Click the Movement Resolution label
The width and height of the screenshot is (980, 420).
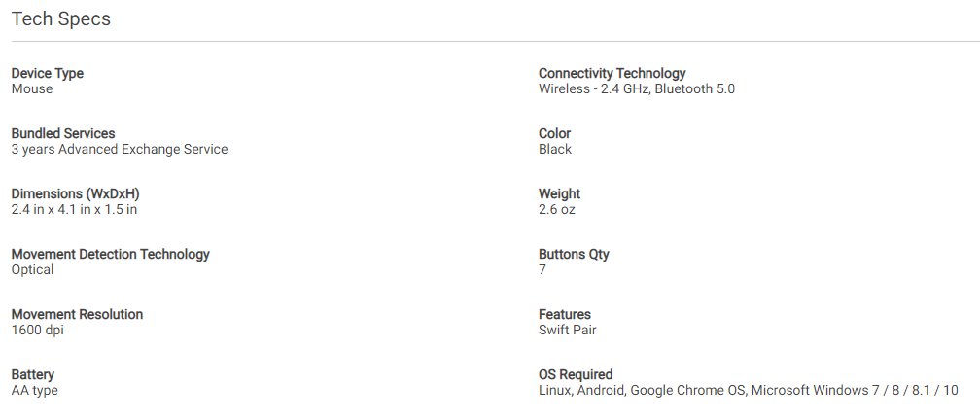(77, 314)
